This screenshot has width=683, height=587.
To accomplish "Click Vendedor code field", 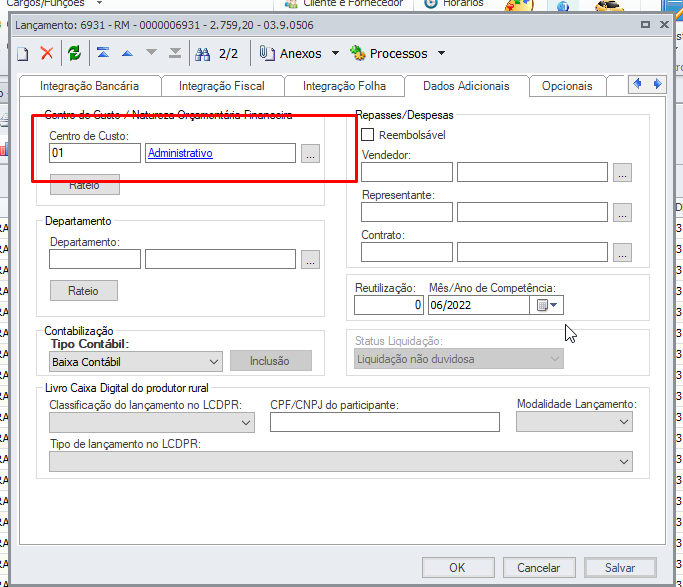I will pyautogui.click(x=407, y=172).
